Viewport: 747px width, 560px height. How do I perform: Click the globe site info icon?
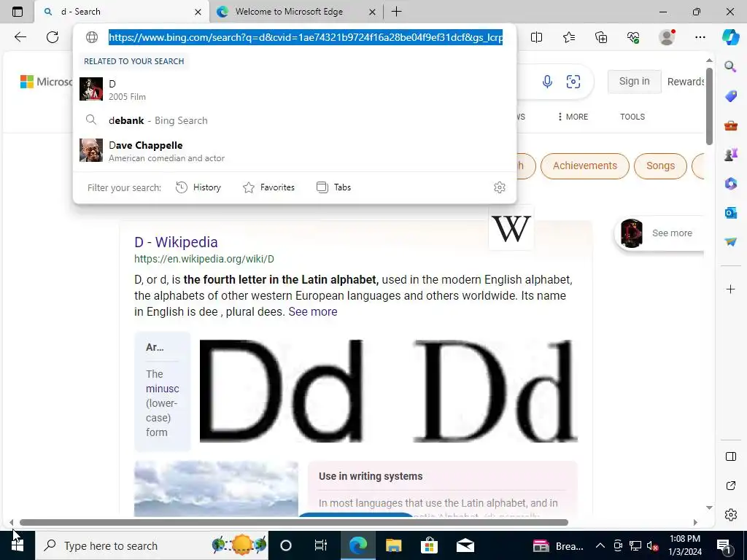click(x=92, y=37)
